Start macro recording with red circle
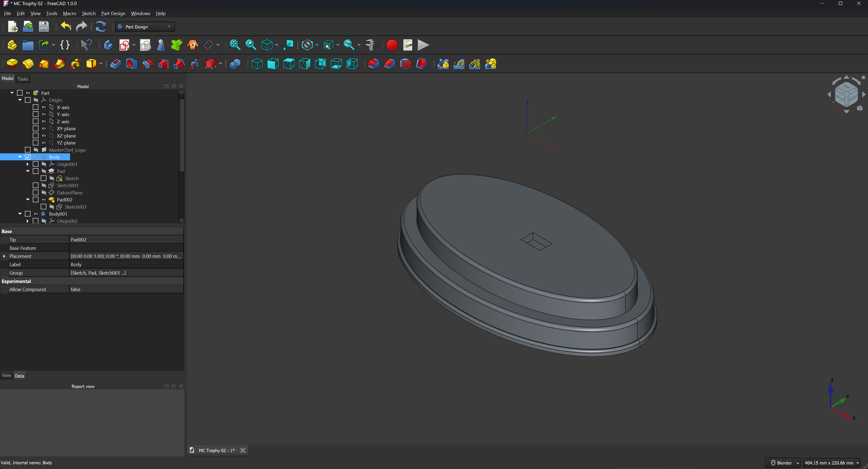This screenshot has width=868, height=469. [392, 45]
